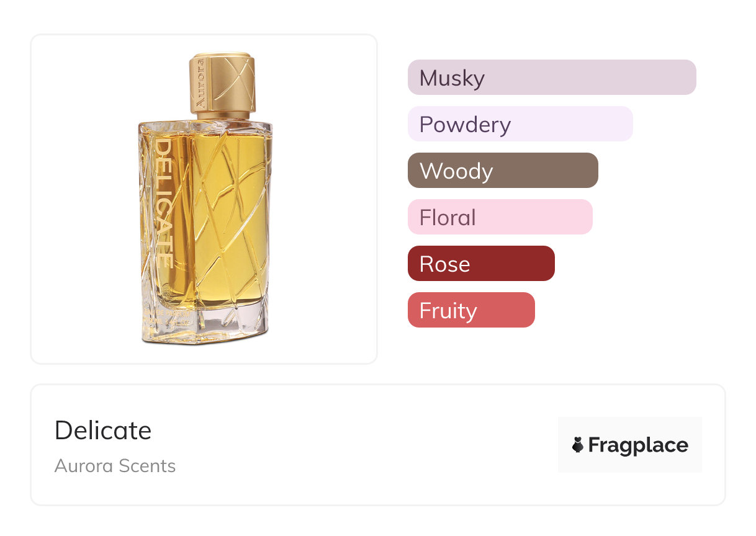
Task: Select the Powdery accord bar
Action: click(x=520, y=124)
